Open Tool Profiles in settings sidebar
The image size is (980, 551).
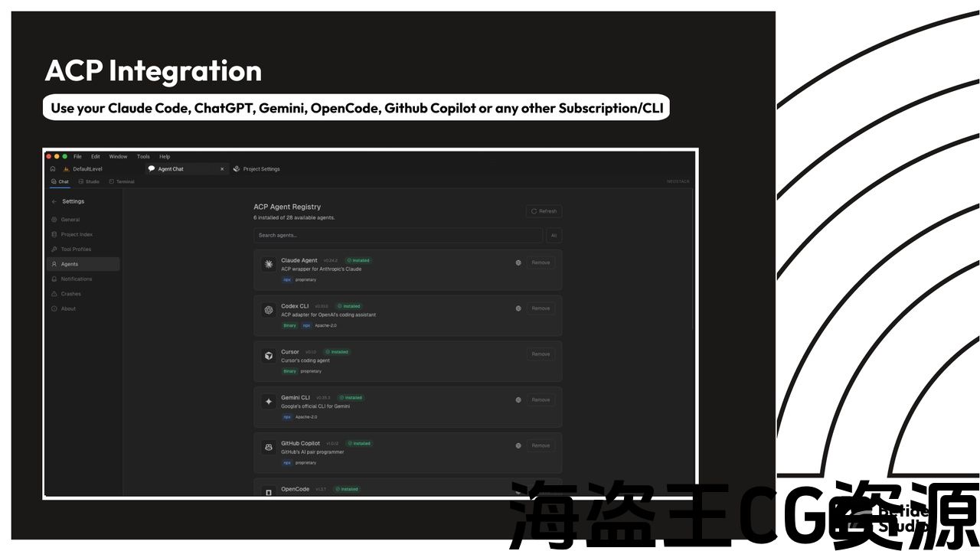[76, 249]
